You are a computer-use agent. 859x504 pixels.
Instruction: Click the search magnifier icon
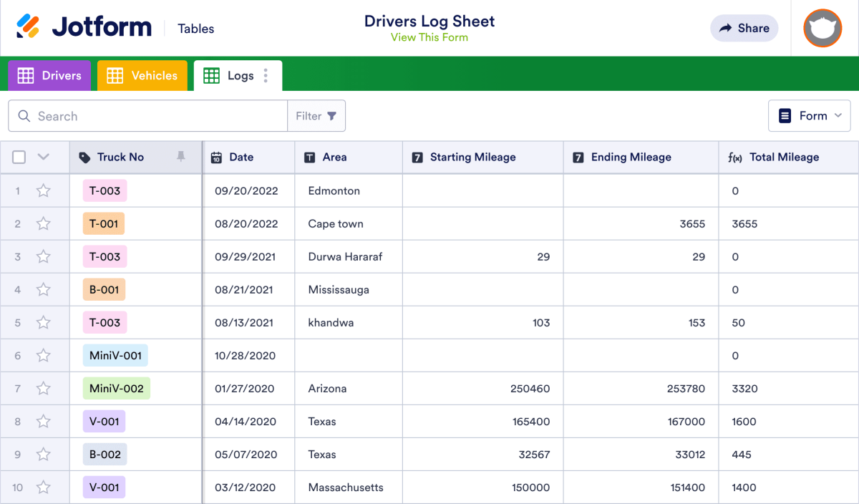click(24, 115)
